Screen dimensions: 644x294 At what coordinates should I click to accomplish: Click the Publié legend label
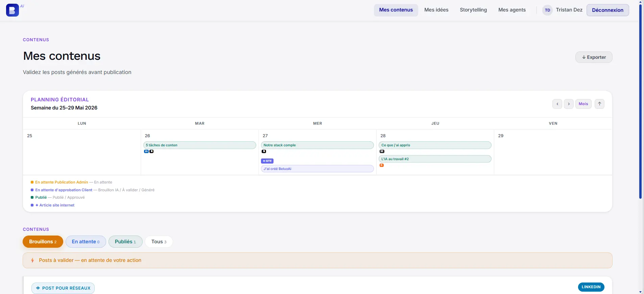pyautogui.click(x=41, y=197)
